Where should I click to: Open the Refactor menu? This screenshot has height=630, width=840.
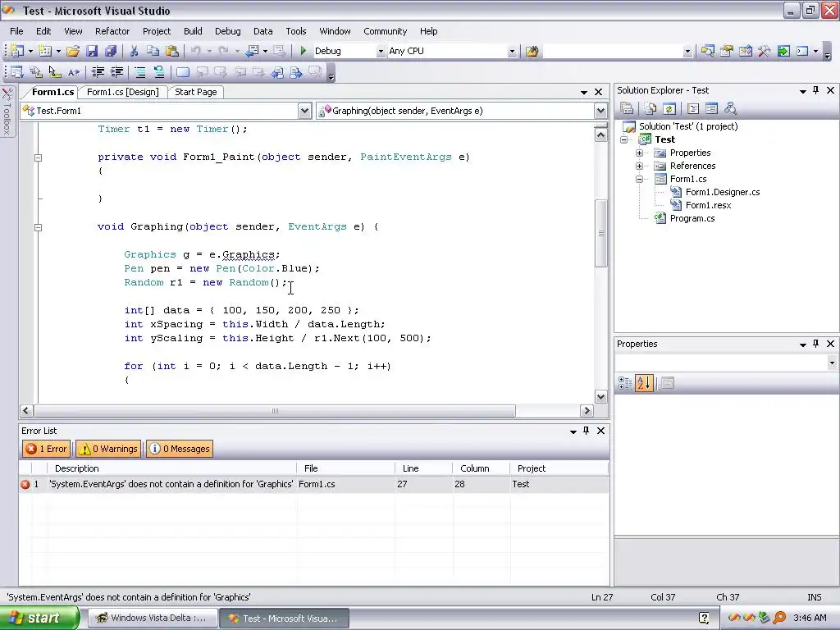(112, 31)
